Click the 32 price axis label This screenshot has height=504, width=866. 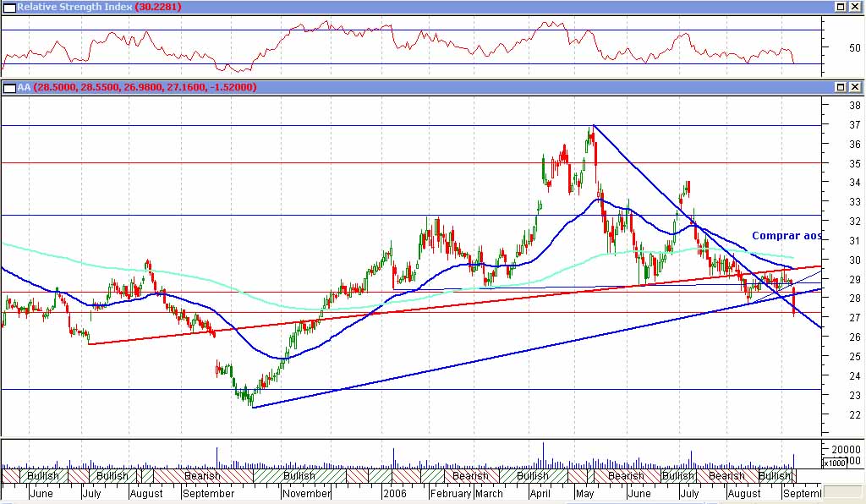(x=855, y=222)
